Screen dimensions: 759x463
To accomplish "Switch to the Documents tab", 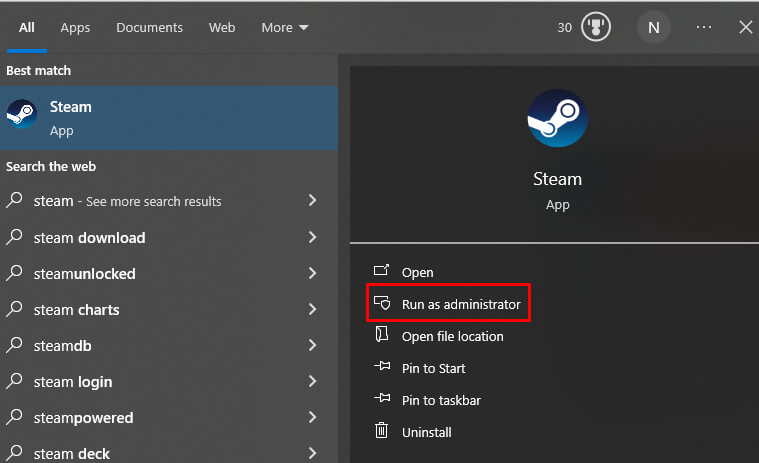I will coord(149,28).
